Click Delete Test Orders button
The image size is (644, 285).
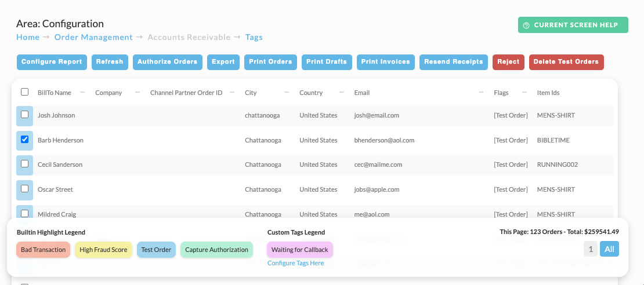pyautogui.click(x=566, y=62)
